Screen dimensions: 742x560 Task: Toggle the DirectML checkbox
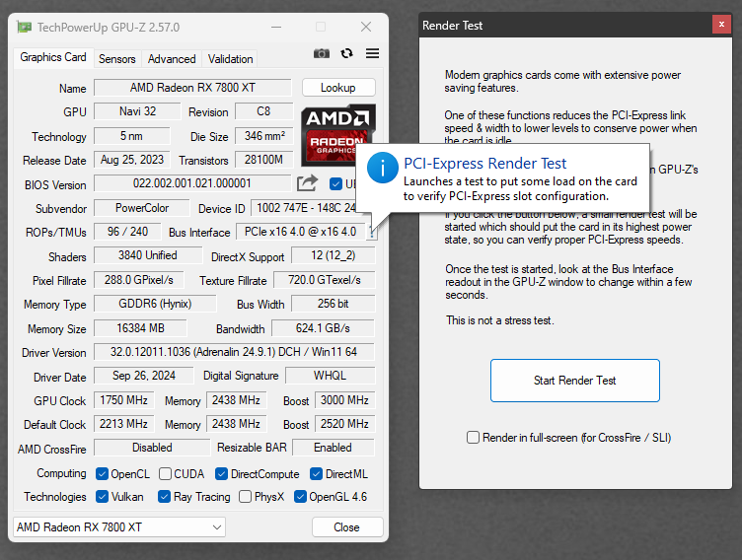tap(316, 473)
